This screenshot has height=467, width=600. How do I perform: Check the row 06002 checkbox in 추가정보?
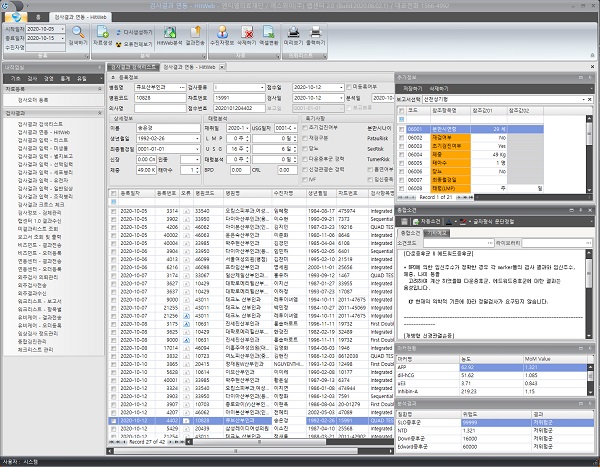click(x=401, y=137)
